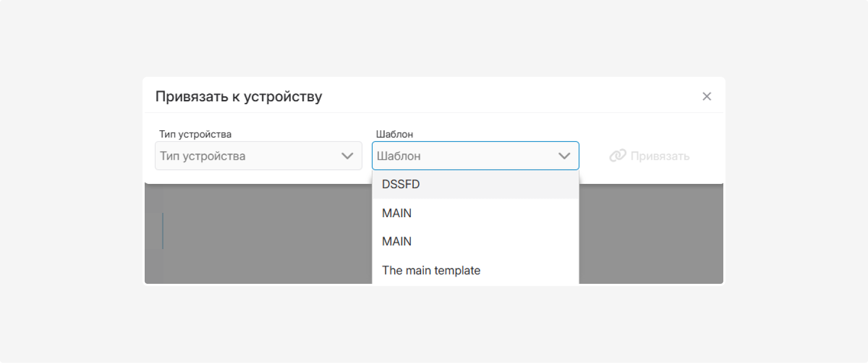Click the chain link icon beside Привязать

[x=618, y=155]
